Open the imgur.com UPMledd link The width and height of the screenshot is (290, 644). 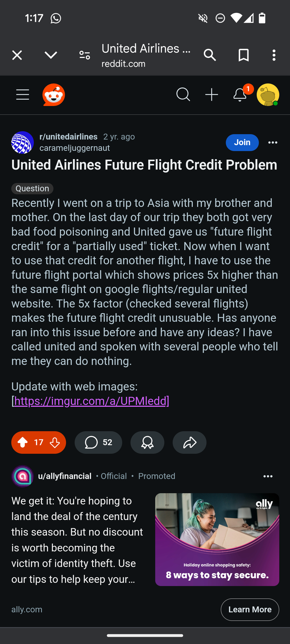(x=91, y=401)
